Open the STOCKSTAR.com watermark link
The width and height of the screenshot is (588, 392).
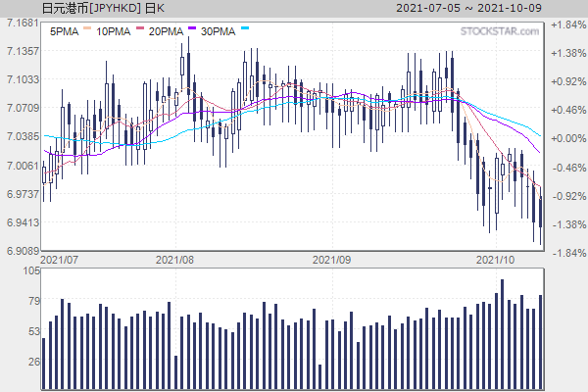500,31
